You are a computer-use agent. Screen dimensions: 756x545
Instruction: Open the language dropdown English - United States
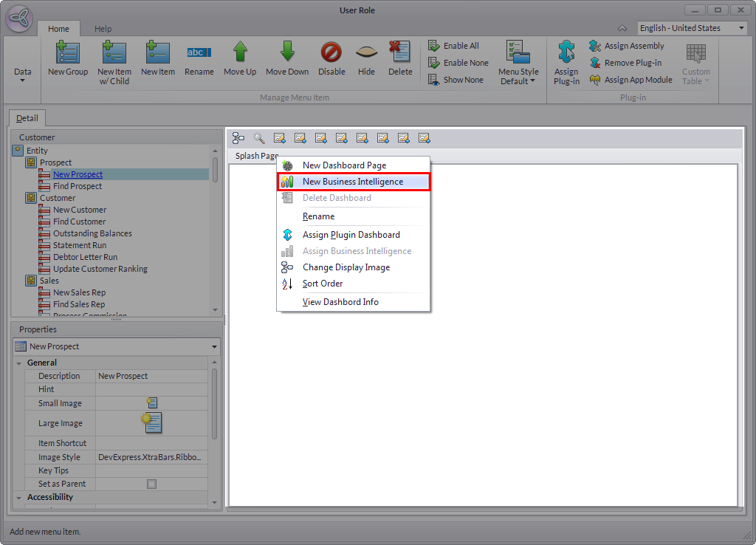[692, 28]
